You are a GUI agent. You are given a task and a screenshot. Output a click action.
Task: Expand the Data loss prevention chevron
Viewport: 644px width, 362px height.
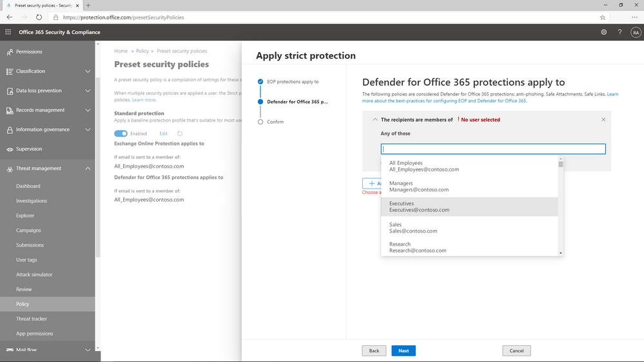88,91
